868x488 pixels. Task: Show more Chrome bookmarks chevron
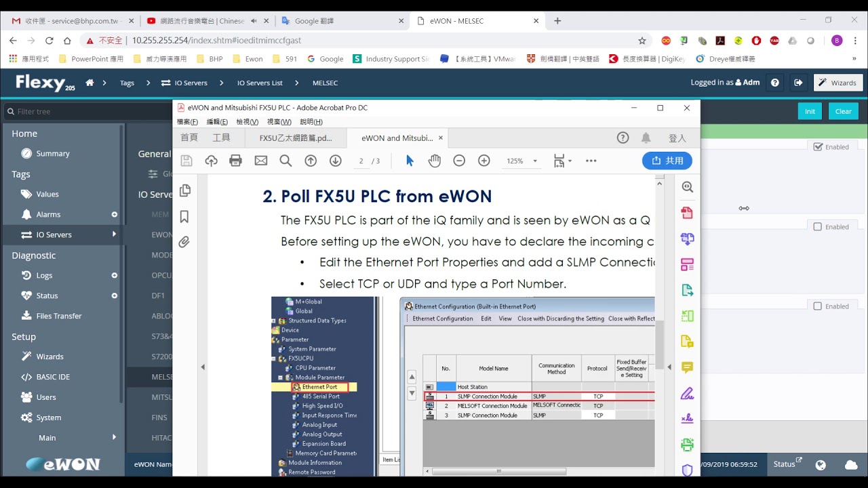point(856,59)
